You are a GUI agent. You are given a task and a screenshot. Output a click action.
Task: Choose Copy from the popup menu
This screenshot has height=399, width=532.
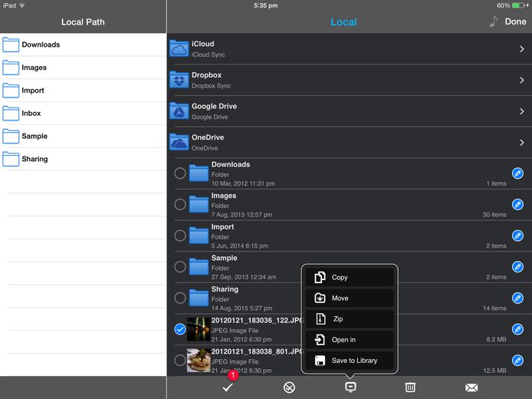tap(350, 277)
